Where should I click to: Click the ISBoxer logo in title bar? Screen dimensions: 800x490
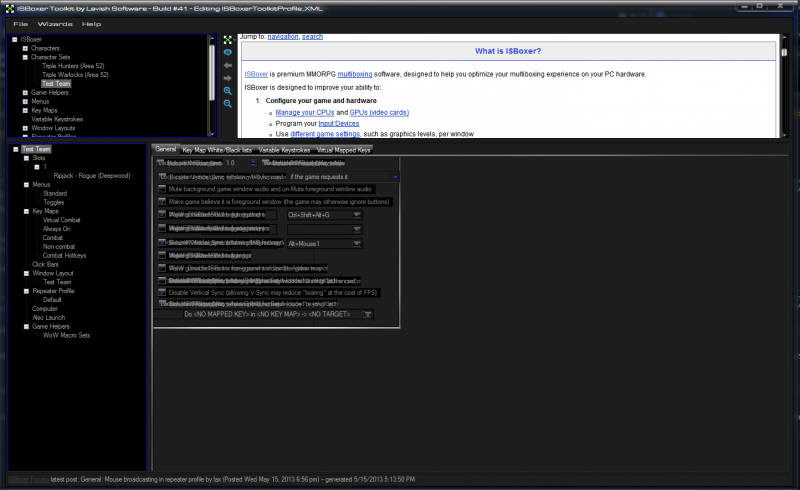click(x=10, y=8)
